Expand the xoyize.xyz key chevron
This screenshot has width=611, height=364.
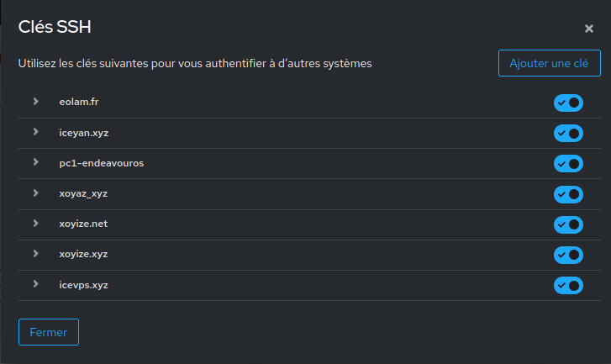point(35,254)
